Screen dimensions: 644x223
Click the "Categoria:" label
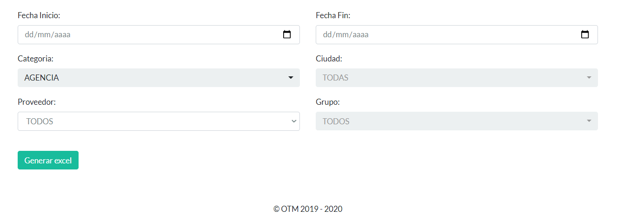coord(35,59)
